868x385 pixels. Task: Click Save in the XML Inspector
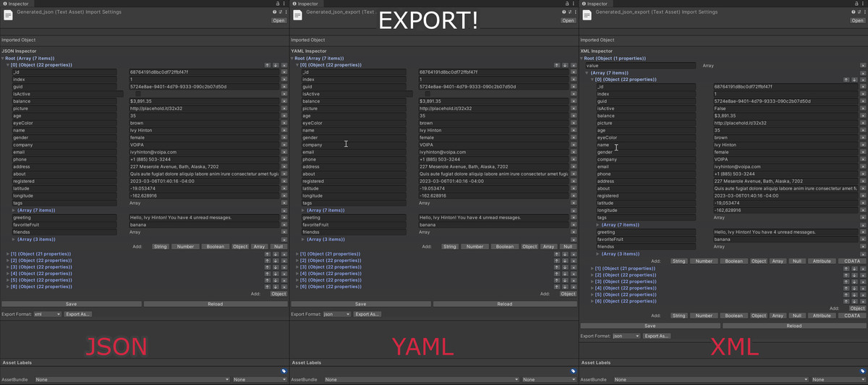click(650, 326)
